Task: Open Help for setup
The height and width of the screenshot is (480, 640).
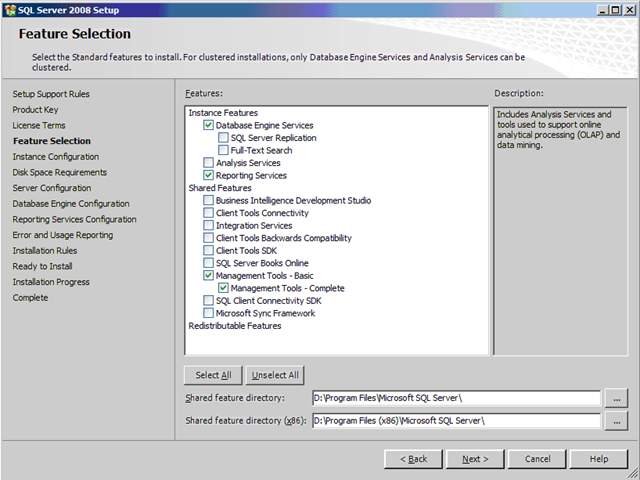Action: pos(599,459)
